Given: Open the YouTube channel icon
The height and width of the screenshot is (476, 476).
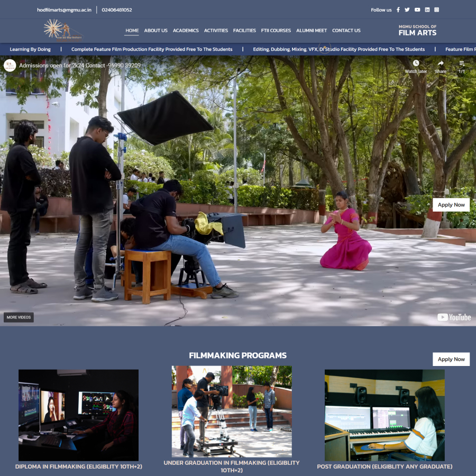Looking at the screenshot, I should [x=417, y=10].
